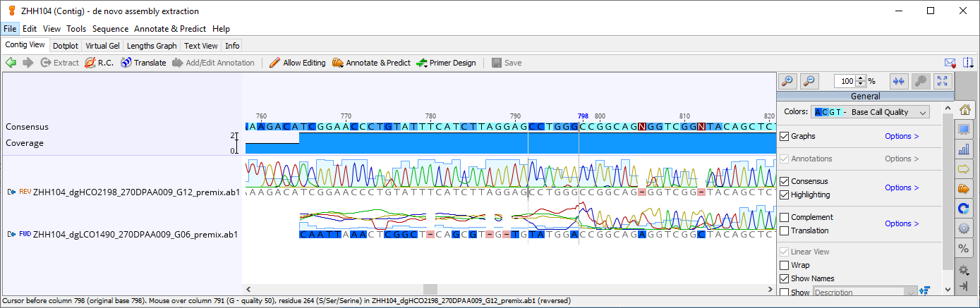980x308 pixels.
Task: Open Primer Design toolbar dropdown
Action: [446, 63]
